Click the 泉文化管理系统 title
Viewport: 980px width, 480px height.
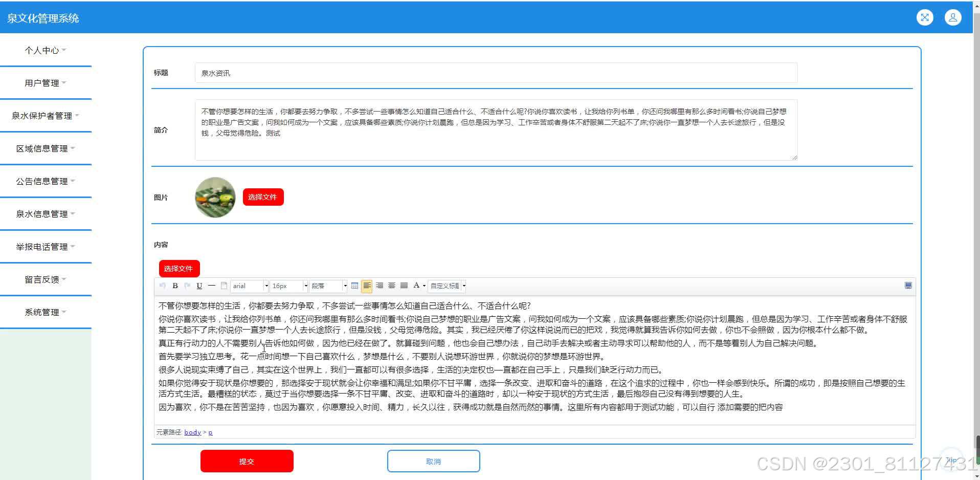pyautogui.click(x=43, y=18)
